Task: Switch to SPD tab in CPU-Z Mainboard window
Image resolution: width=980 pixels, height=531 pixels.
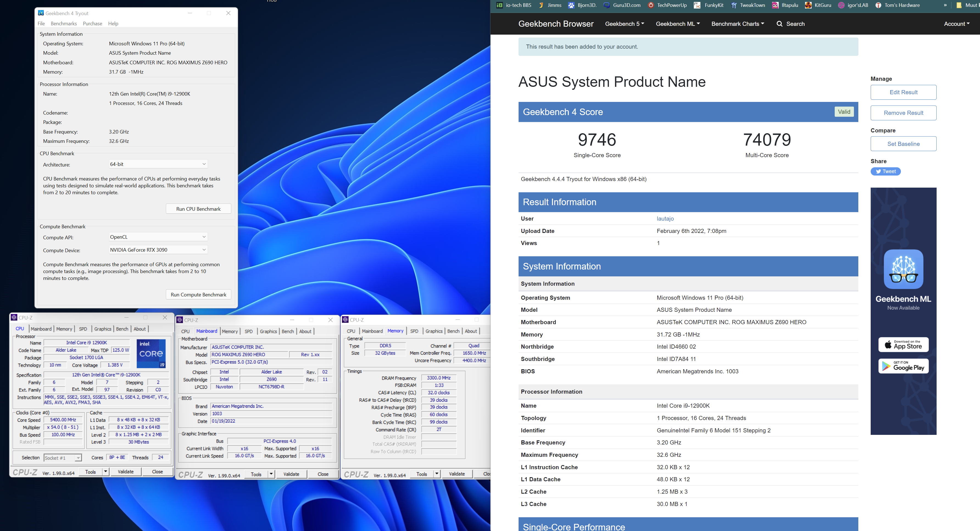Action: tap(249, 331)
